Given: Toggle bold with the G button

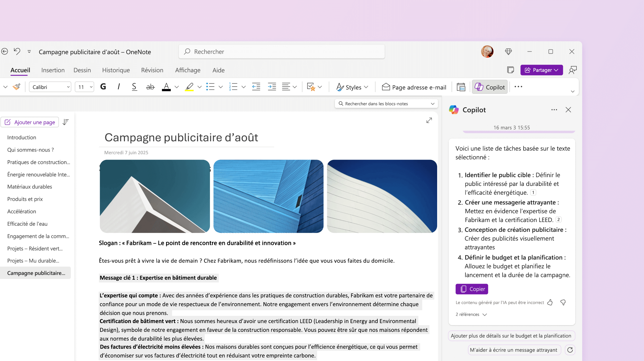Looking at the screenshot, I should pos(103,87).
